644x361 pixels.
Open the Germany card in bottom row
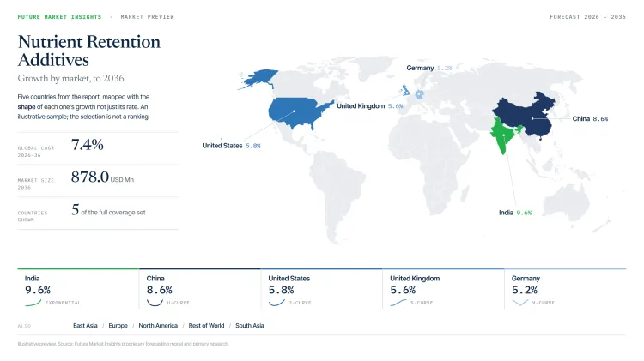pos(565,289)
